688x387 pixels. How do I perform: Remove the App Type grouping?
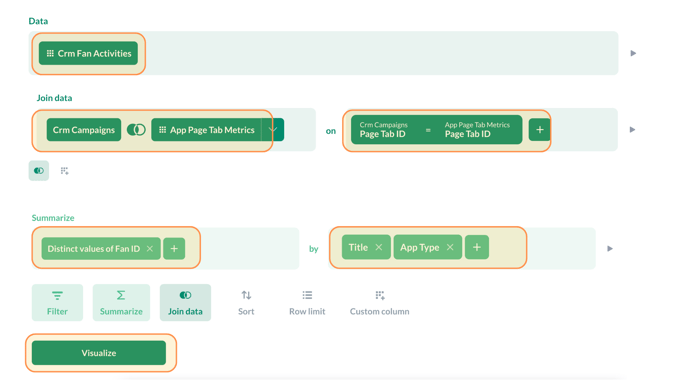coord(450,247)
